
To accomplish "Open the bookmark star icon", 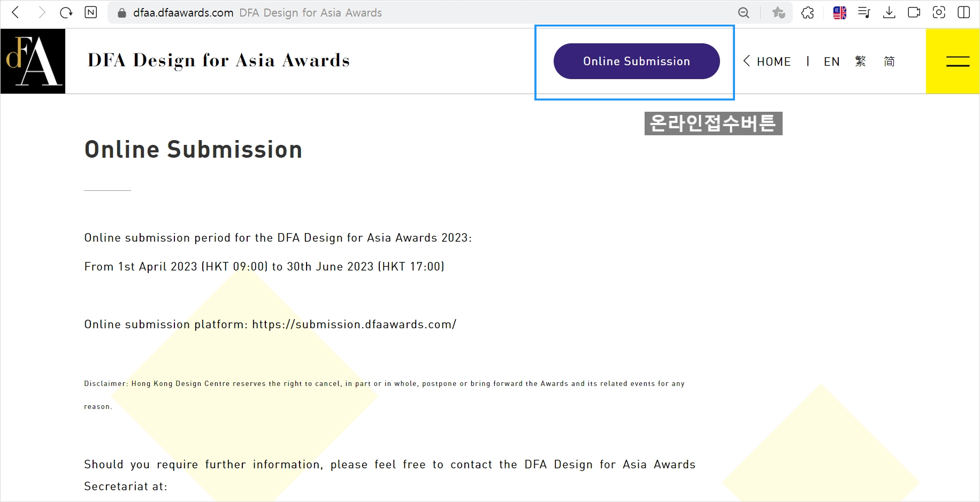I will pos(778,13).
